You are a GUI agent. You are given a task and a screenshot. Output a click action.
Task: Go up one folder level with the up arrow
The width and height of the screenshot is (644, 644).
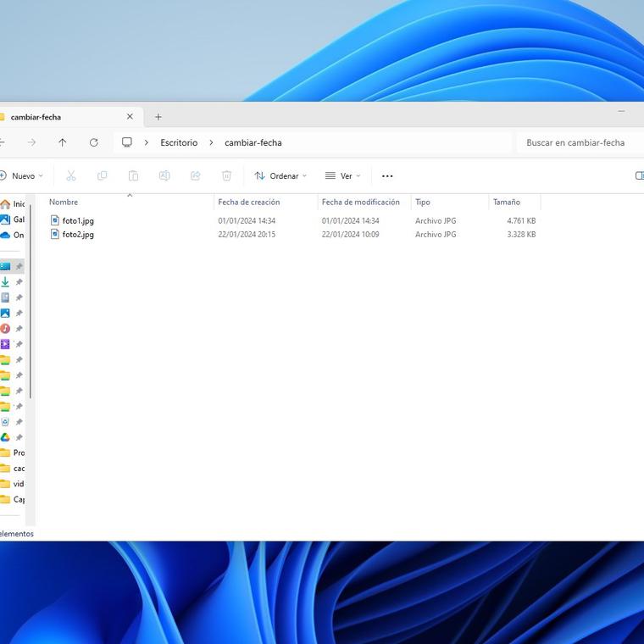(62, 142)
